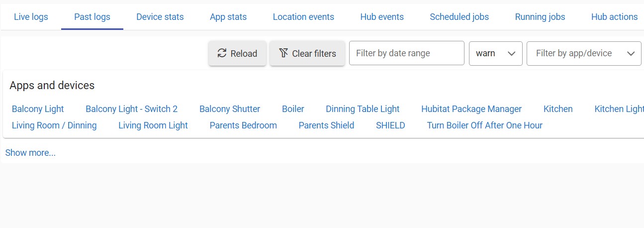Select Hubitat Package Manager link
644x228 pixels.
pos(471,109)
